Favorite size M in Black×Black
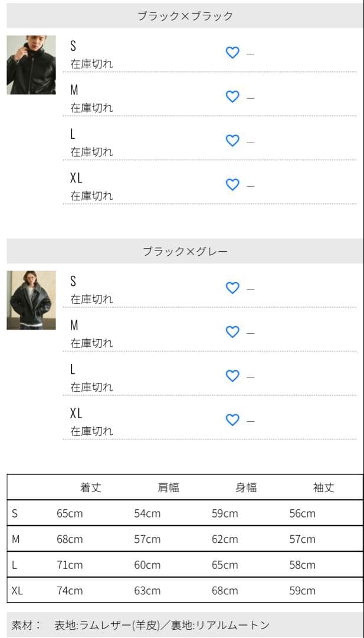The image size is (364, 638). click(x=232, y=96)
